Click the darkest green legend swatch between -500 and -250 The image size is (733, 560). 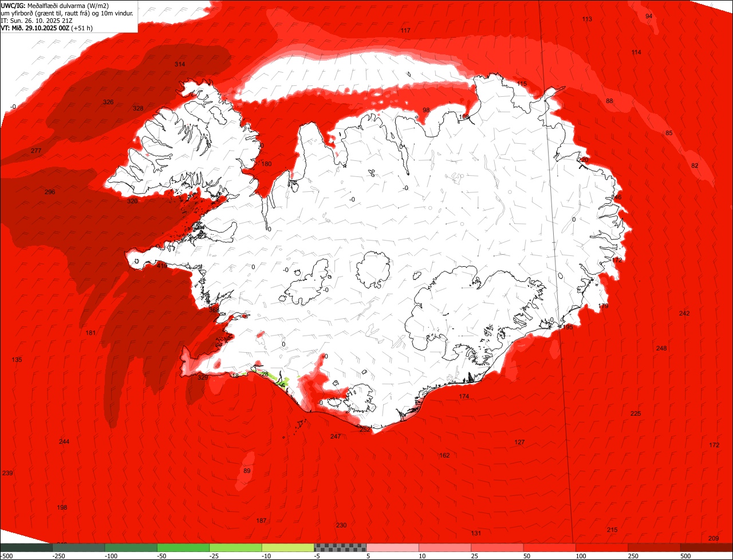coord(26,547)
